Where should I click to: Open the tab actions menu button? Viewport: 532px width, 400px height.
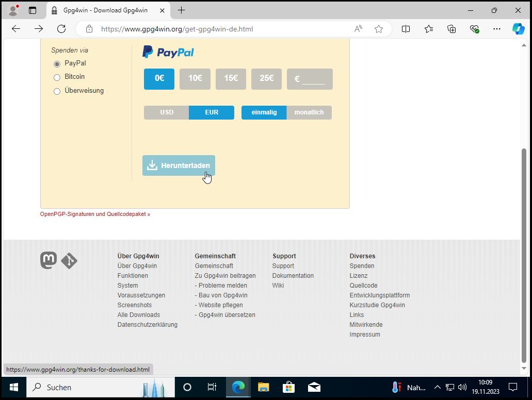[x=33, y=10]
